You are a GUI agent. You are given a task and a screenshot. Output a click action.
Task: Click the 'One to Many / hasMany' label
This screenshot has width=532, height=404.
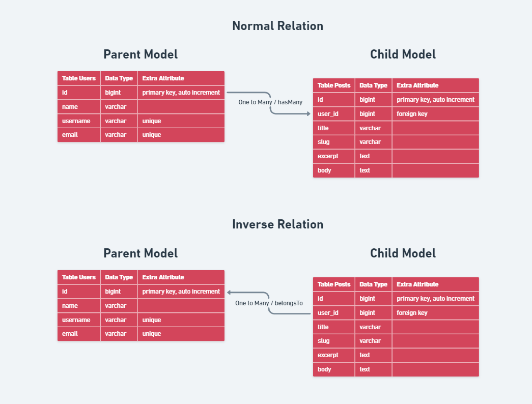[270, 102]
